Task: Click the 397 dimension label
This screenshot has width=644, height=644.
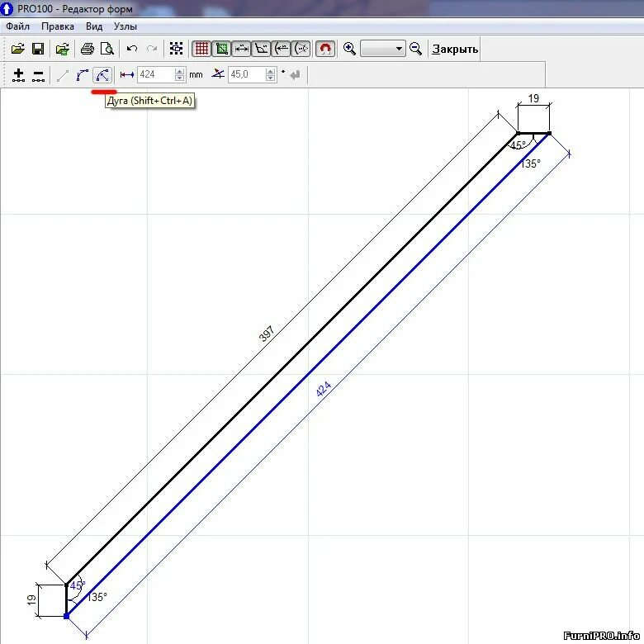Action: [267, 334]
